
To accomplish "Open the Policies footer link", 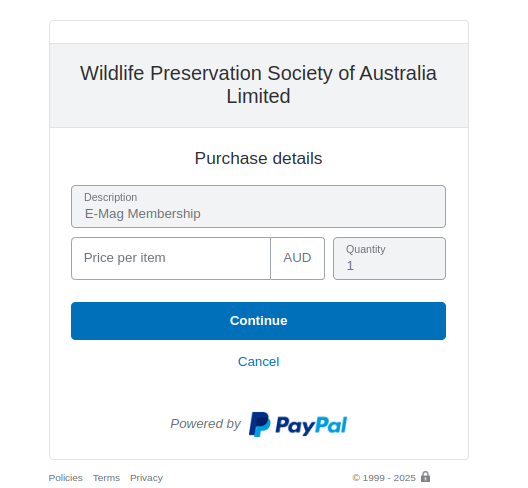I will tap(65, 478).
